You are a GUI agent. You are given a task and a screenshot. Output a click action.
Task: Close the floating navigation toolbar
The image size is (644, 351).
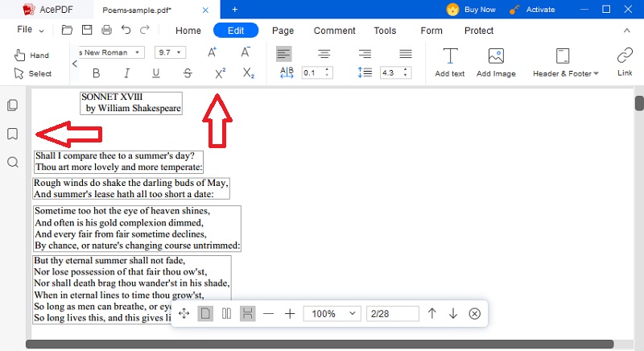(x=474, y=314)
